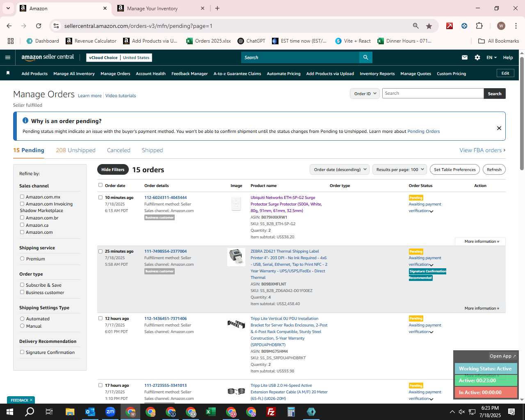This screenshot has height=420, width=525.
Task: Open order link 111-7498554-2377004
Action: (x=165, y=251)
